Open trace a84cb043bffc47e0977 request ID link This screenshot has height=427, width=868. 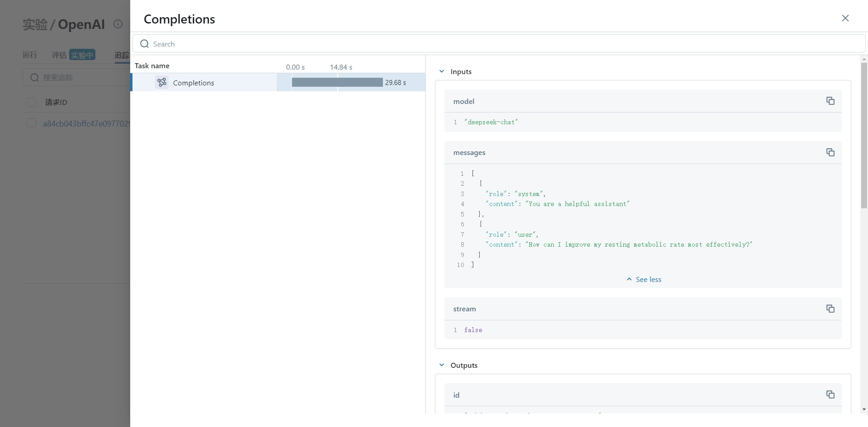[x=86, y=123]
